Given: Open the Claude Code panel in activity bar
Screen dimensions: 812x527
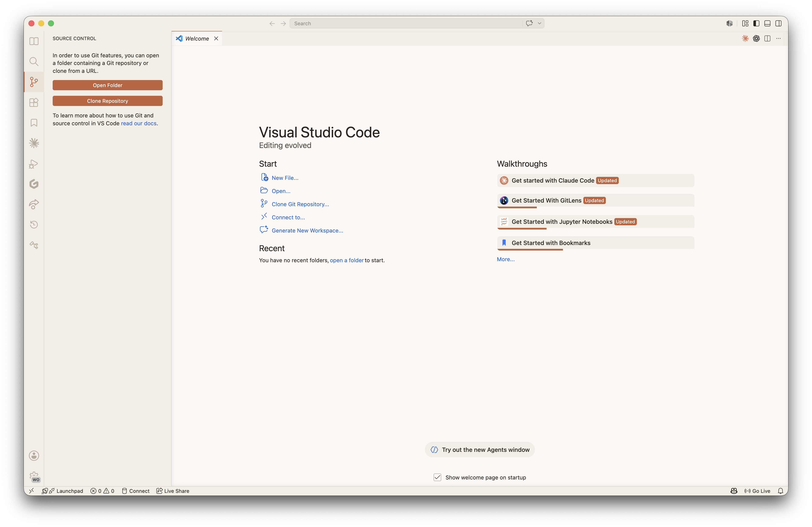Looking at the screenshot, I should pyautogui.click(x=34, y=143).
